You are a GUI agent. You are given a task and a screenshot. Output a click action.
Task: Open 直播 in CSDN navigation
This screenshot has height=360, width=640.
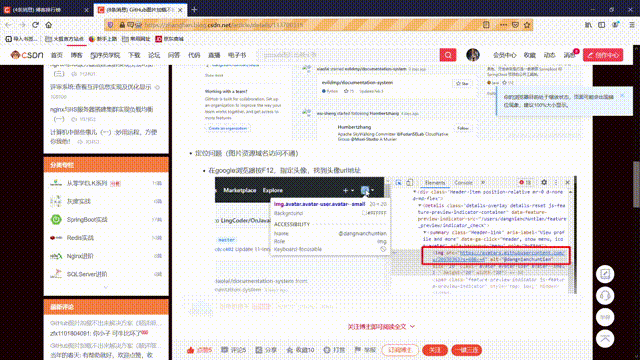pyautogui.click(x=214, y=55)
